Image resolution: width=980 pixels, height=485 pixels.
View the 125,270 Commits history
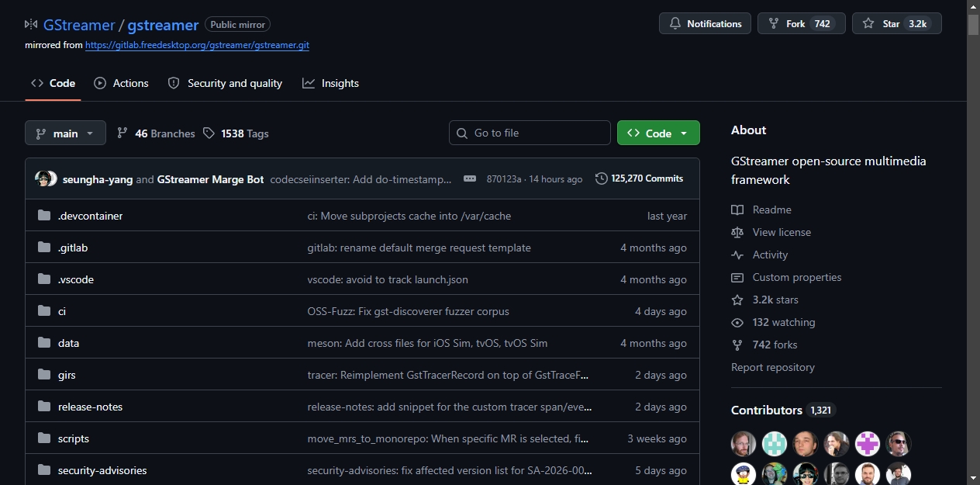pos(640,178)
